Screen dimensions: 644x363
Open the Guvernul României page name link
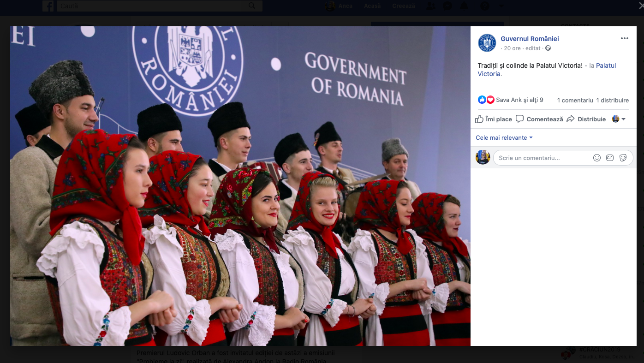530,39
